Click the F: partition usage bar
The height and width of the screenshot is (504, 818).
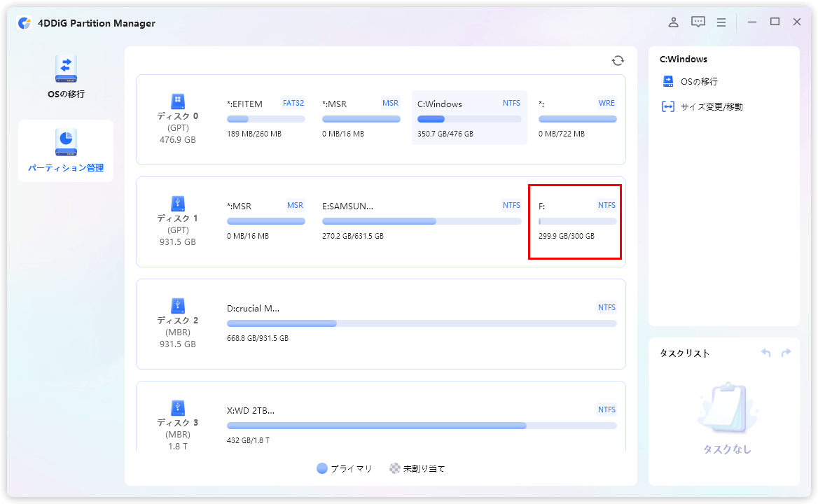578,221
